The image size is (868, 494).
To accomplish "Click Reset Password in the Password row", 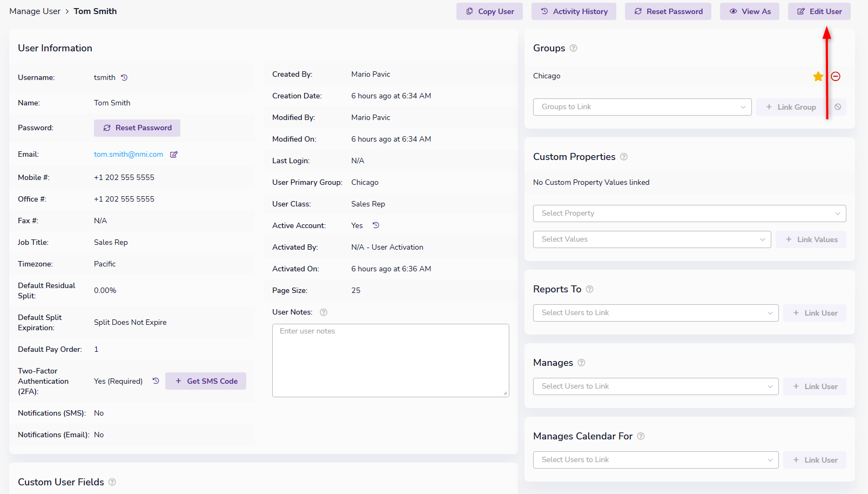I will [137, 128].
